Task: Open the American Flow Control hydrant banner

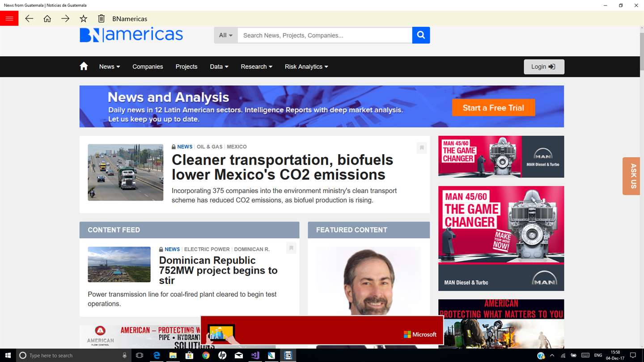Action: point(140,337)
